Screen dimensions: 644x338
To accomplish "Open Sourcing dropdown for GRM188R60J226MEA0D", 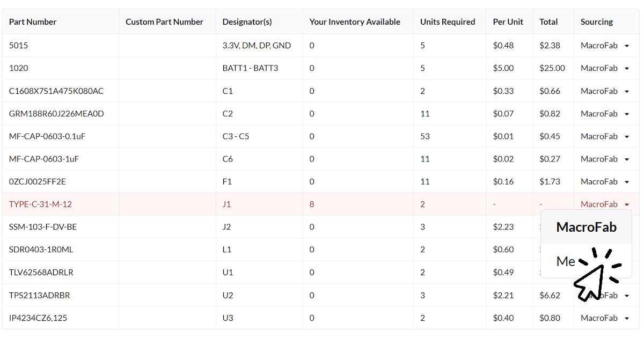I will [x=626, y=114].
